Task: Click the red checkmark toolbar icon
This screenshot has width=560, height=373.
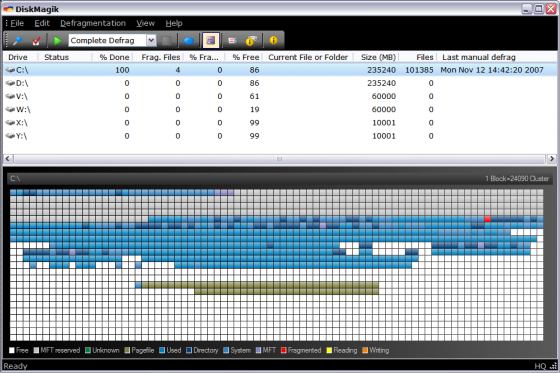Action: [x=36, y=40]
